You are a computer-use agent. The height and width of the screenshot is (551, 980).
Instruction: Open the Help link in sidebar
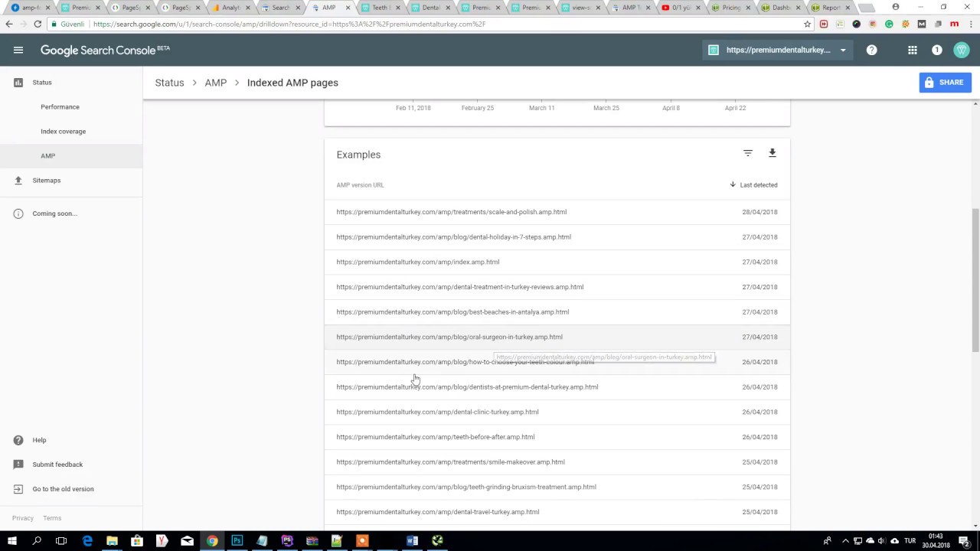pyautogui.click(x=39, y=440)
